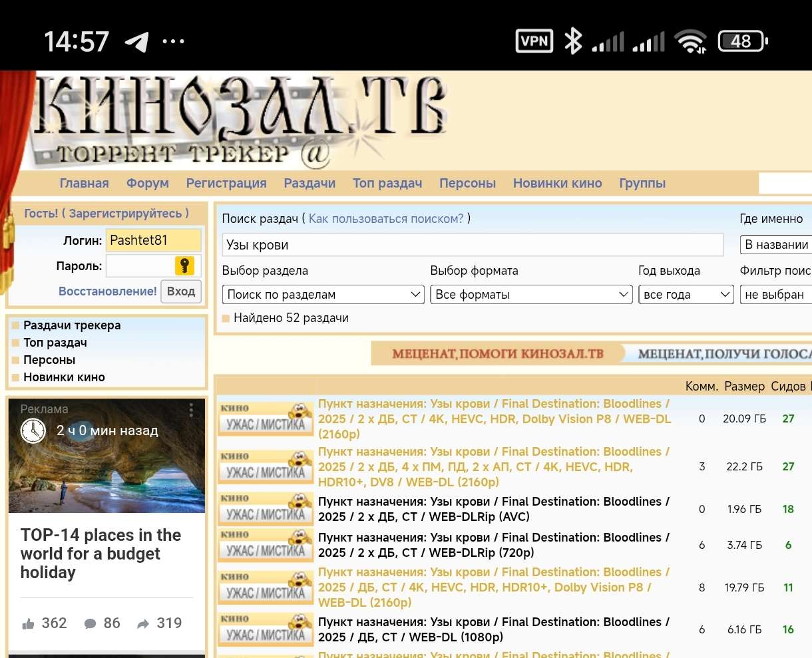Open Персоны in the sidebar
Viewport: 812px width, 658px height.
click(49, 360)
